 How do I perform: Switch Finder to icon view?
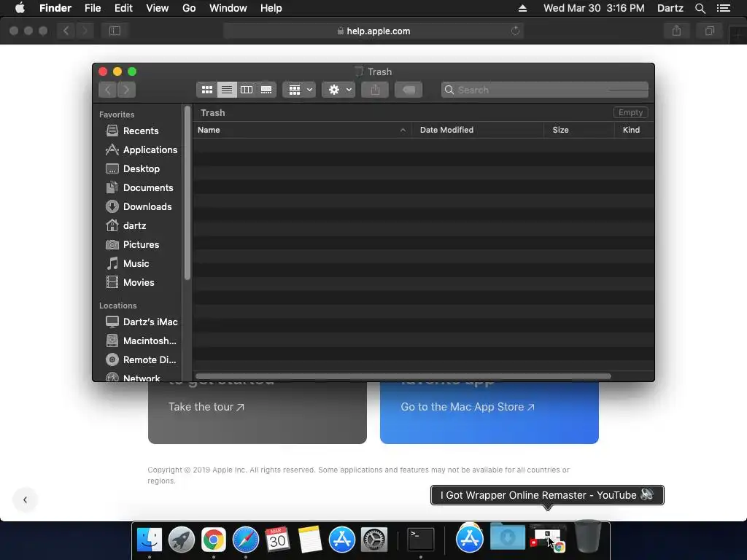[x=206, y=90]
